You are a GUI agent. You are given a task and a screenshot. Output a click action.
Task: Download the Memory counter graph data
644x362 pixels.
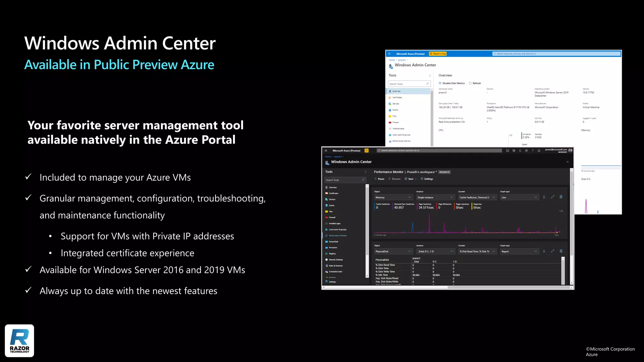point(544,197)
